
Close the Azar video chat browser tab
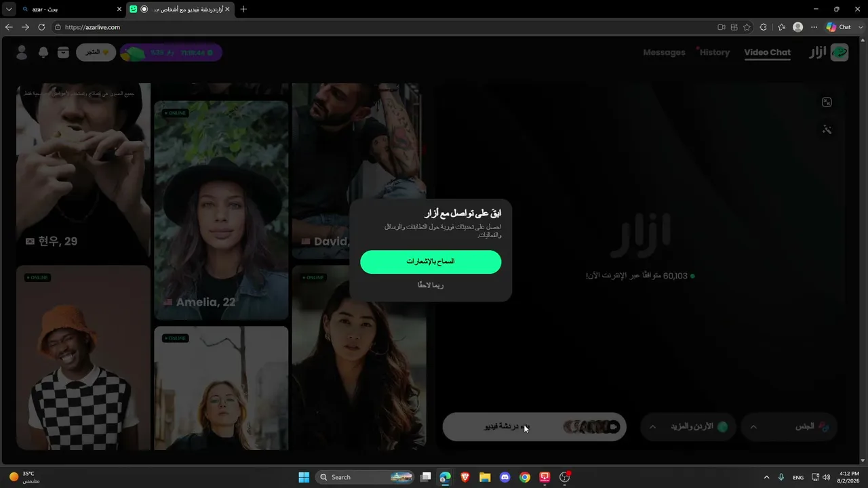(227, 9)
